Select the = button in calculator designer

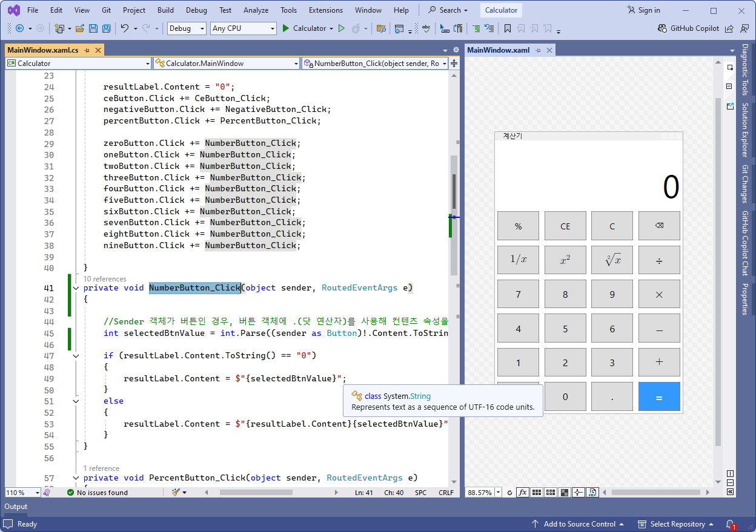(659, 396)
